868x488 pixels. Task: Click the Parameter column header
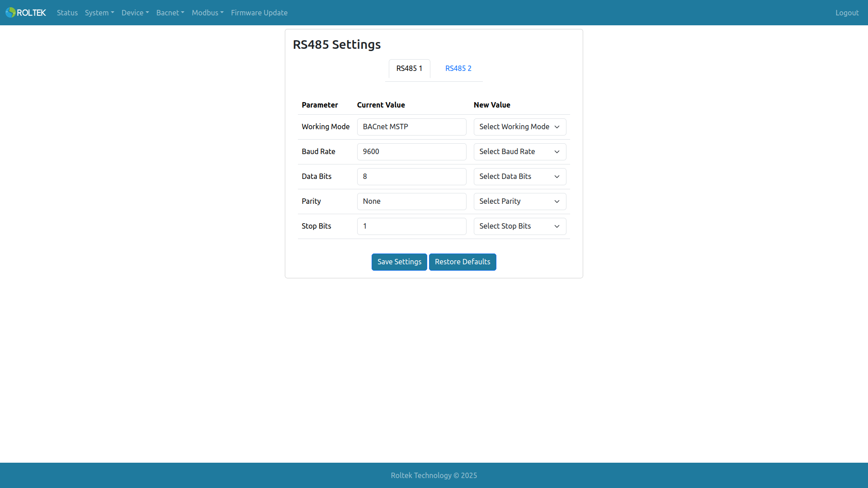[320, 105]
